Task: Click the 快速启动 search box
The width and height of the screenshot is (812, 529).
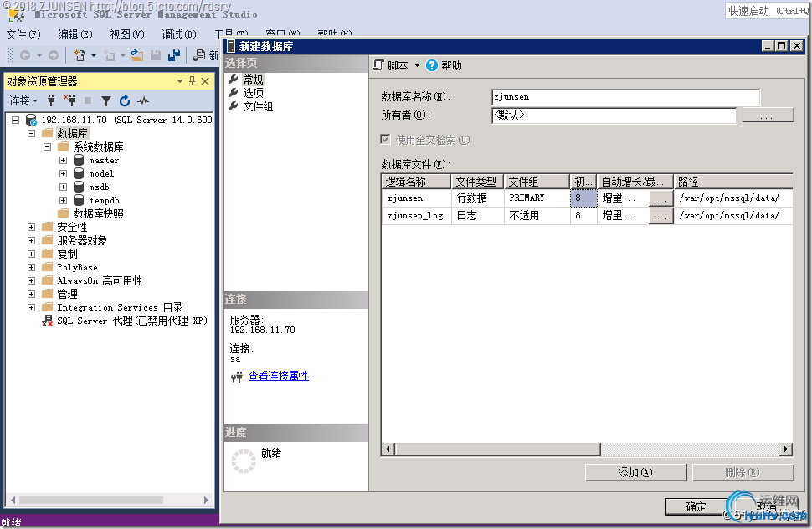Action: pyautogui.click(x=768, y=11)
